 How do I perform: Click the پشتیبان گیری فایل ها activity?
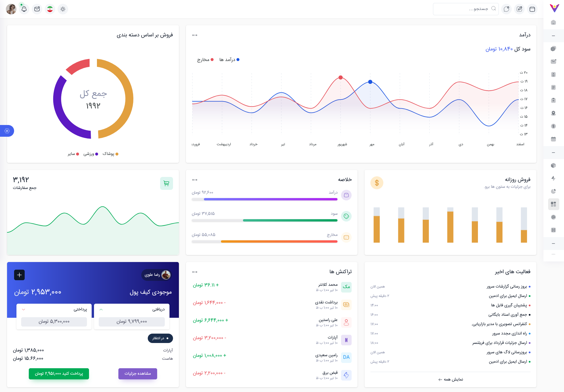click(x=509, y=305)
